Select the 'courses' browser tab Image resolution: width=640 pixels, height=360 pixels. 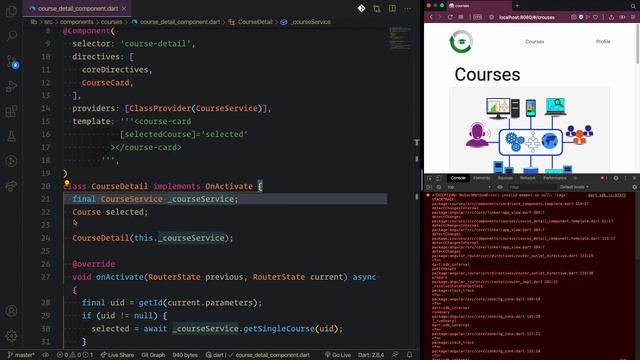[x=479, y=6]
